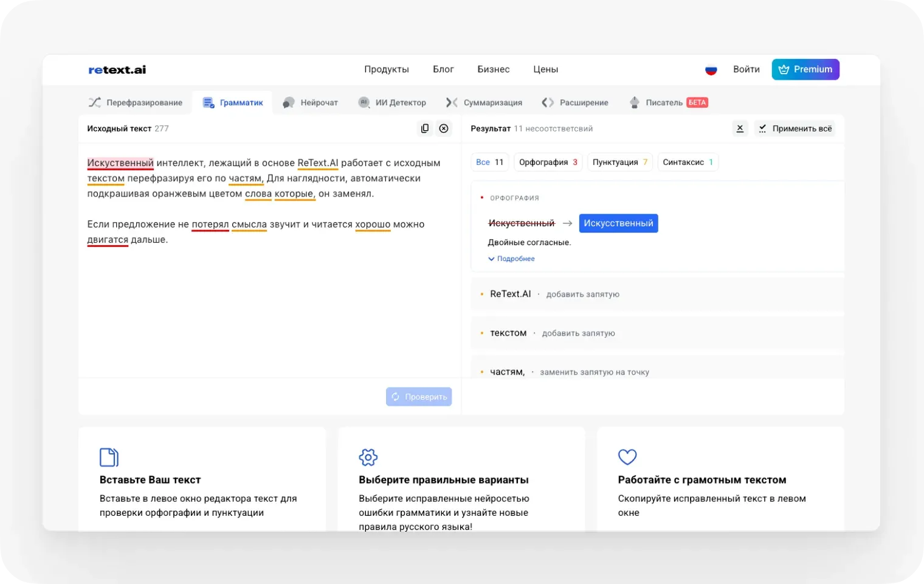Go to the Суммаризация tab
Screen dimensions: 924x584
[484, 103]
